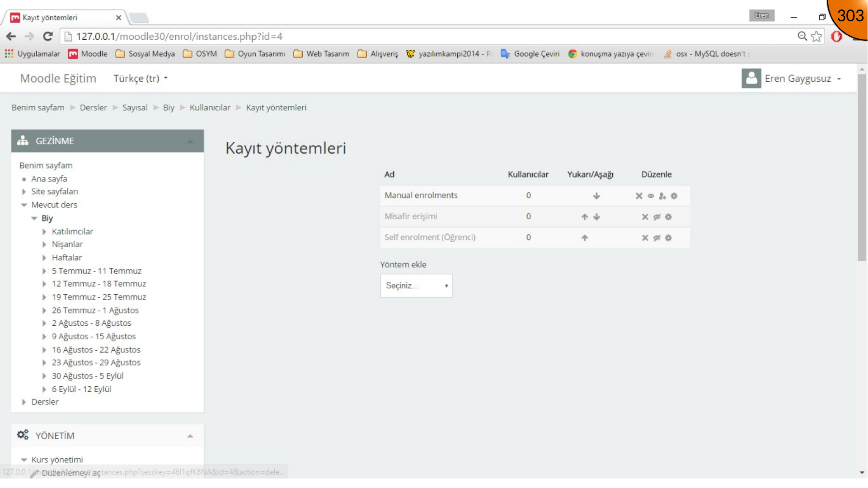Image resolution: width=868 pixels, height=488 pixels.
Task: Reload the page in browser
Action: (x=48, y=37)
